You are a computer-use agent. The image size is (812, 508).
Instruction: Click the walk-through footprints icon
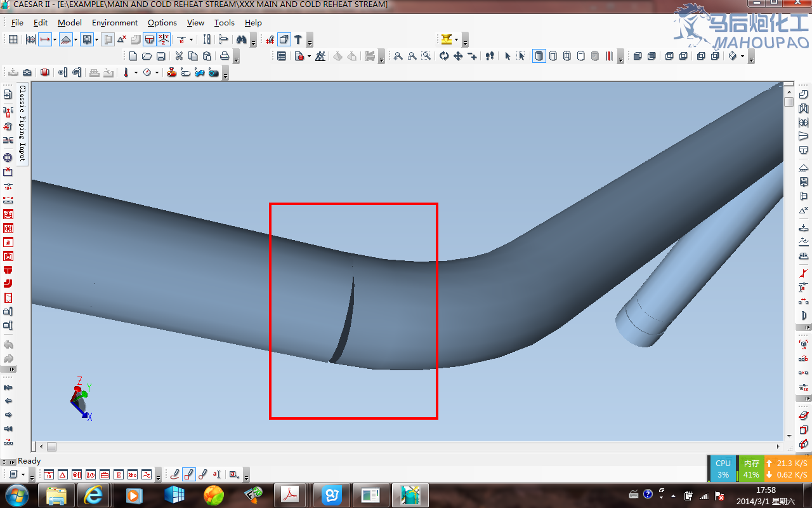(x=490, y=56)
